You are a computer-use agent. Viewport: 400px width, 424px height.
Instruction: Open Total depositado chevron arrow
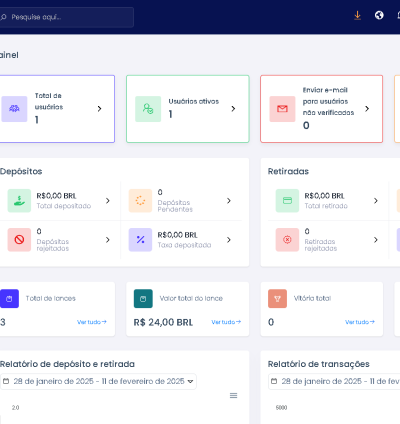coord(108,201)
